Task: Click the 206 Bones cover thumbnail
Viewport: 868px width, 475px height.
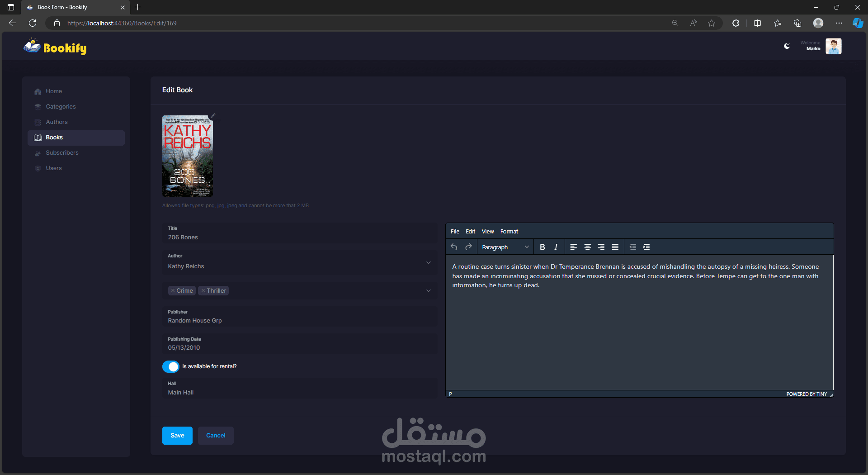Action: pos(188,156)
